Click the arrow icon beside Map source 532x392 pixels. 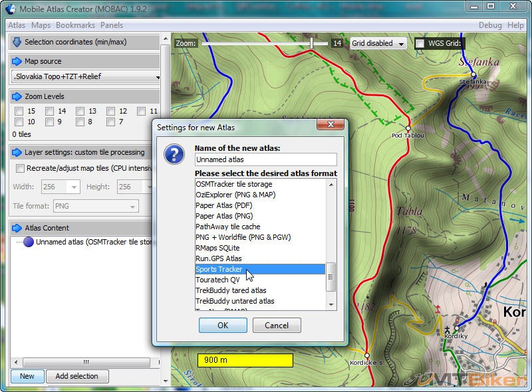(x=17, y=61)
